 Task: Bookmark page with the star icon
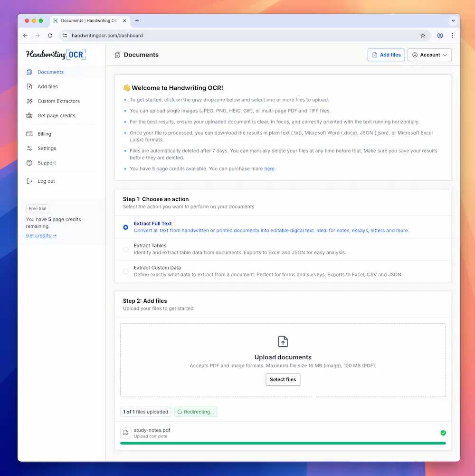pos(423,36)
